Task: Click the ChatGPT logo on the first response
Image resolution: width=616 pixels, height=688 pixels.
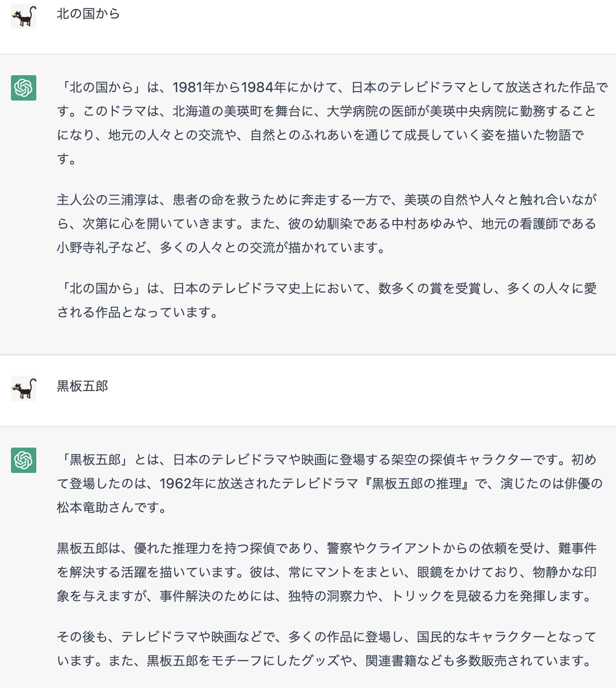Action: pyautogui.click(x=24, y=88)
